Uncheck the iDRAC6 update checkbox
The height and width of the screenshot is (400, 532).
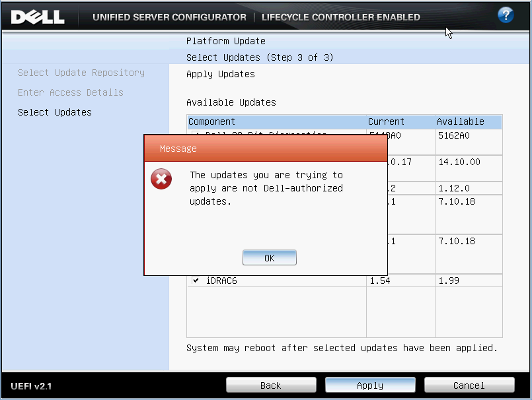point(196,280)
